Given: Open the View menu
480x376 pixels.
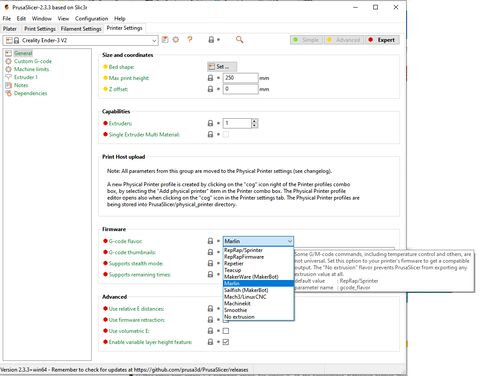Looking at the screenshot, I should click(63, 19).
